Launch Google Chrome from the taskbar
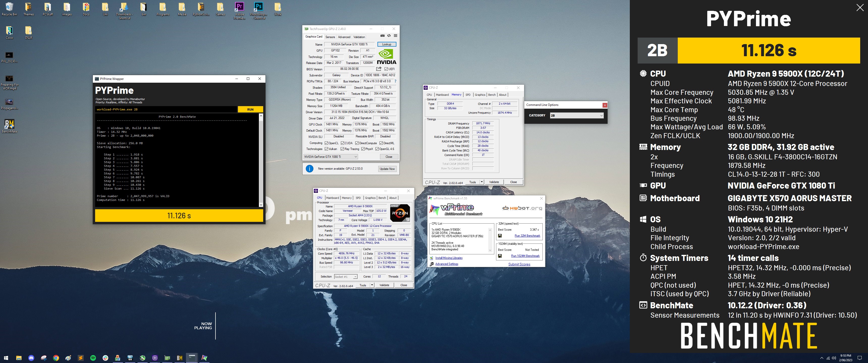The image size is (868, 363). click(56, 358)
